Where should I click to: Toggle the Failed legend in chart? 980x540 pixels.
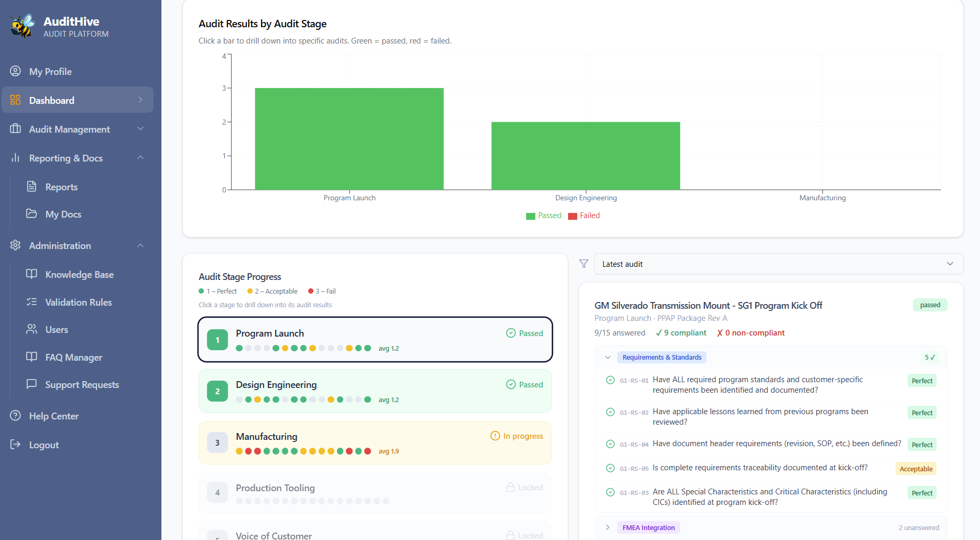click(584, 215)
